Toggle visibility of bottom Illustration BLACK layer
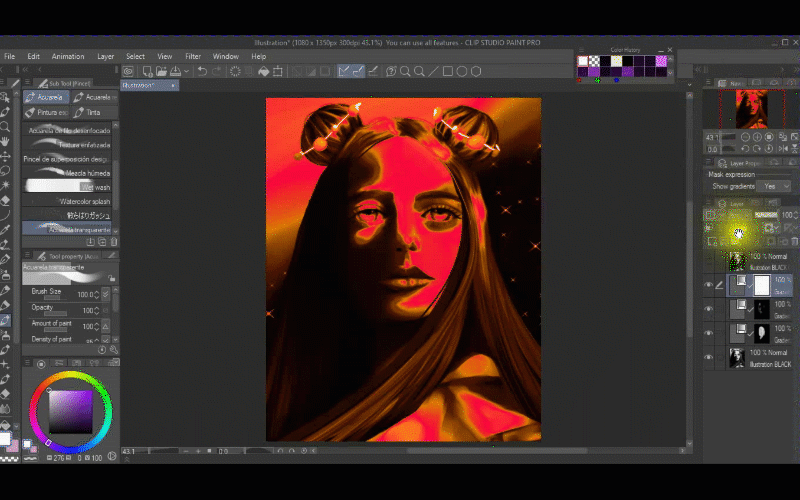 [709, 358]
